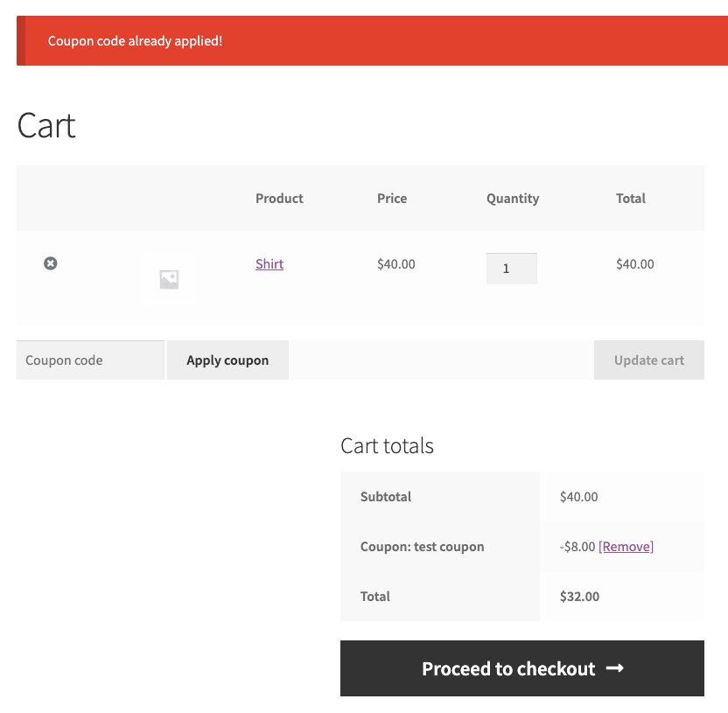This screenshot has width=728, height=713.
Task: Click the Update cart button
Action: coord(648,360)
